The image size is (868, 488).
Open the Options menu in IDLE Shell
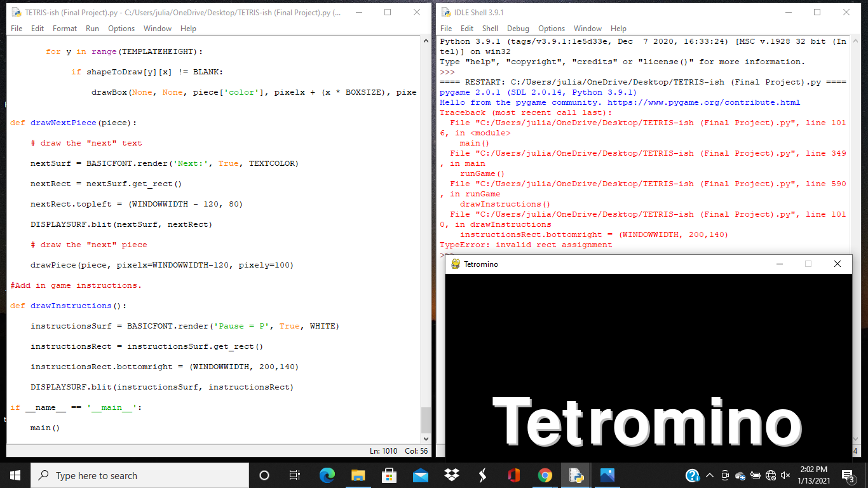click(552, 28)
